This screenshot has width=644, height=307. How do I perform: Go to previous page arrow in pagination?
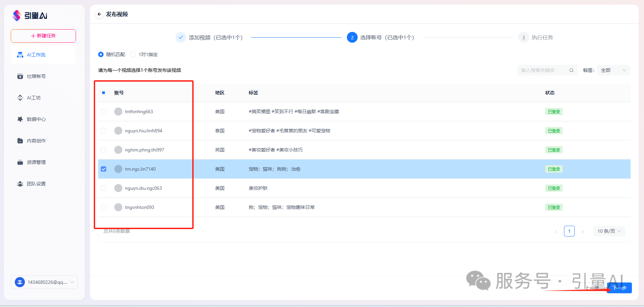(556, 231)
